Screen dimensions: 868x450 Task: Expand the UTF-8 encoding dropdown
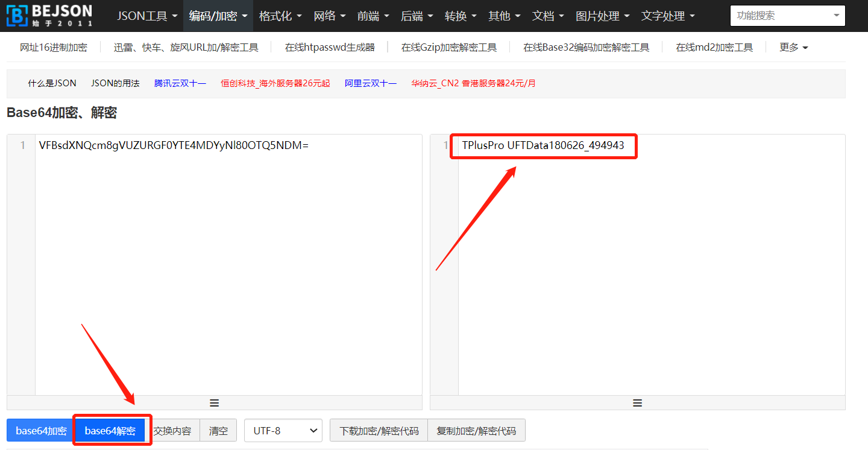[x=283, y=431]
